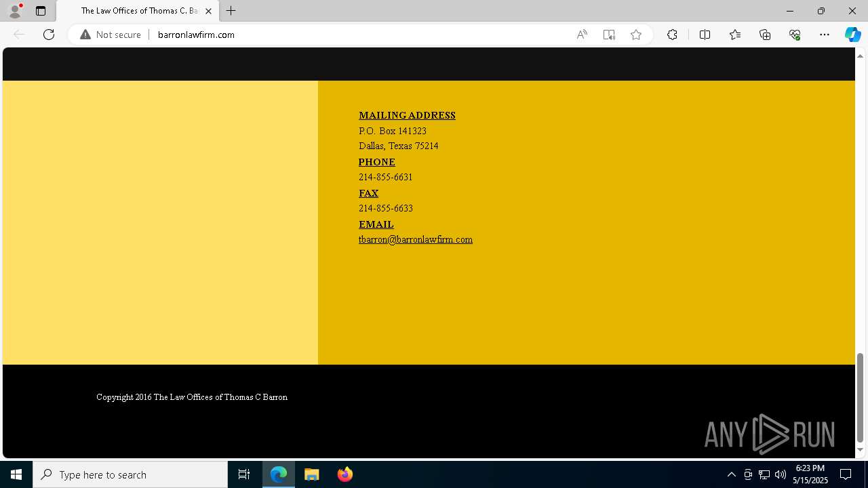Click the tbarron@barronlawfirm.com email link
Screen dimensions: 868x488
(x=416, y=239)
